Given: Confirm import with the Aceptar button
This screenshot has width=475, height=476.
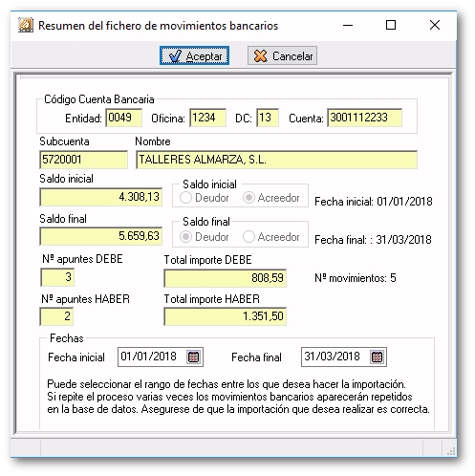Looking at the screenshot, I should pyautogui.click(x=194, y=55).
